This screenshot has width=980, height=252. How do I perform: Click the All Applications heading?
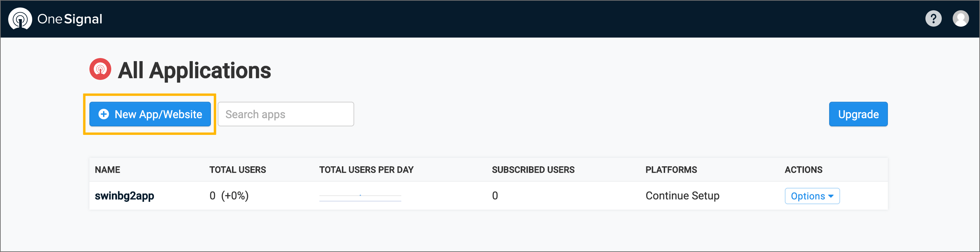point(194,70)
